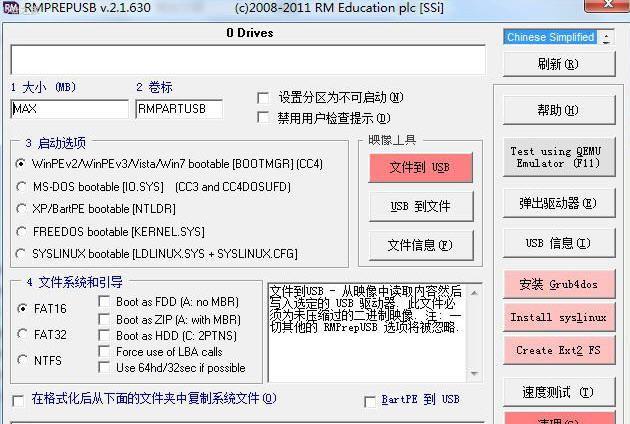The width and height of the screenshot is (630, 424).
Task: Click the 弹出驱动器 eject drive button
Action: [x=559, y=203]
